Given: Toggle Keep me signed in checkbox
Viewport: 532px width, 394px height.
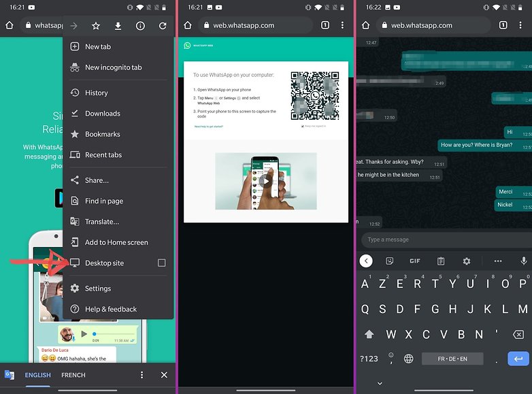Looking at the screenshot, I should [x=302, y=127].
